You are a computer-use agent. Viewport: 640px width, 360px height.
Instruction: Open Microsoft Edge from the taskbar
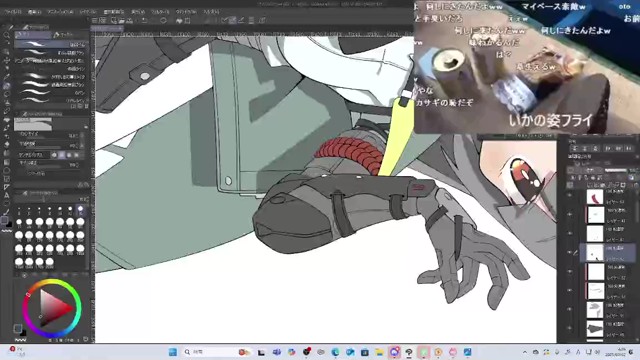336,352
